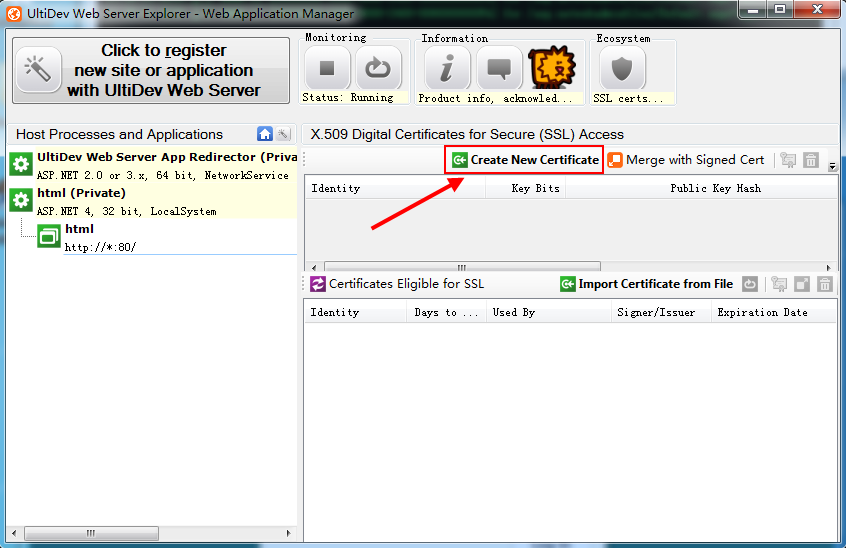Minimize the Web Application Manager window

tap(754, 9)
